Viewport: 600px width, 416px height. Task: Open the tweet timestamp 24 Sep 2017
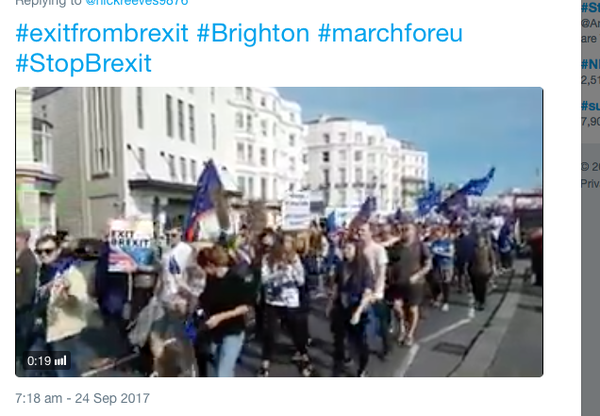tap(82, 398)
